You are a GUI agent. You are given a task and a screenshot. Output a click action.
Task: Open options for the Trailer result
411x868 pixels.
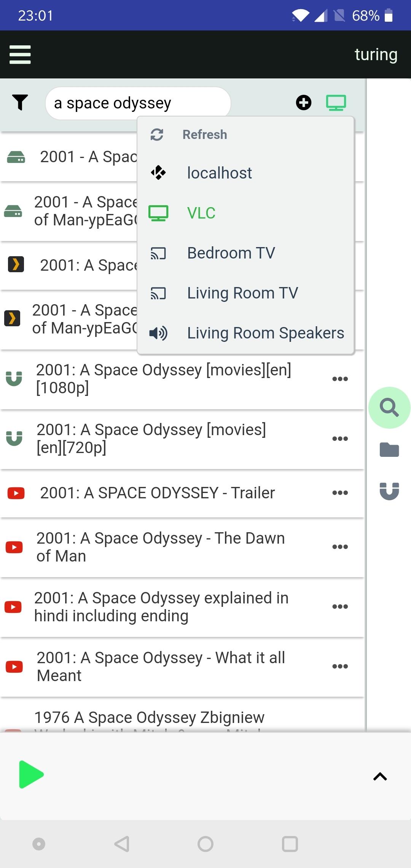tap(340, 493)
